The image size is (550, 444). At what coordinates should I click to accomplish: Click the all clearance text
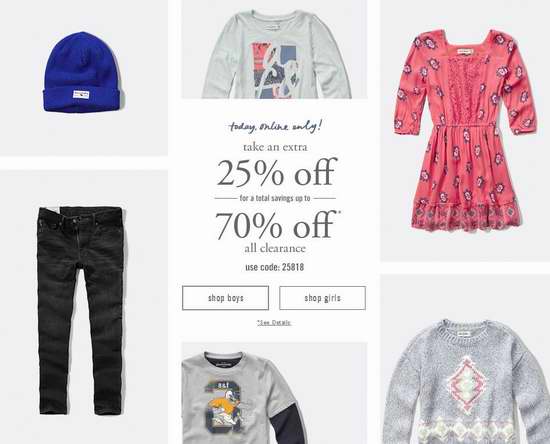point(275,248)
